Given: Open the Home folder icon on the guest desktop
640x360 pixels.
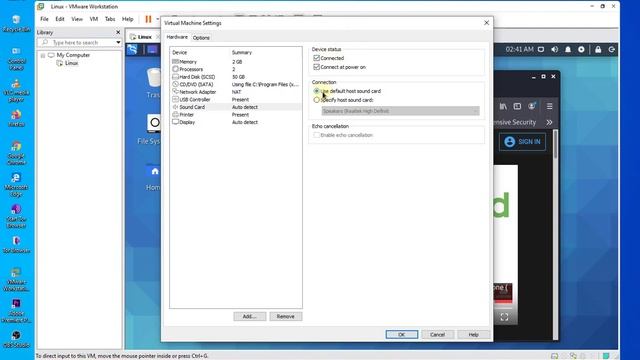Looking at the screenshot, I should click(155, 171).
